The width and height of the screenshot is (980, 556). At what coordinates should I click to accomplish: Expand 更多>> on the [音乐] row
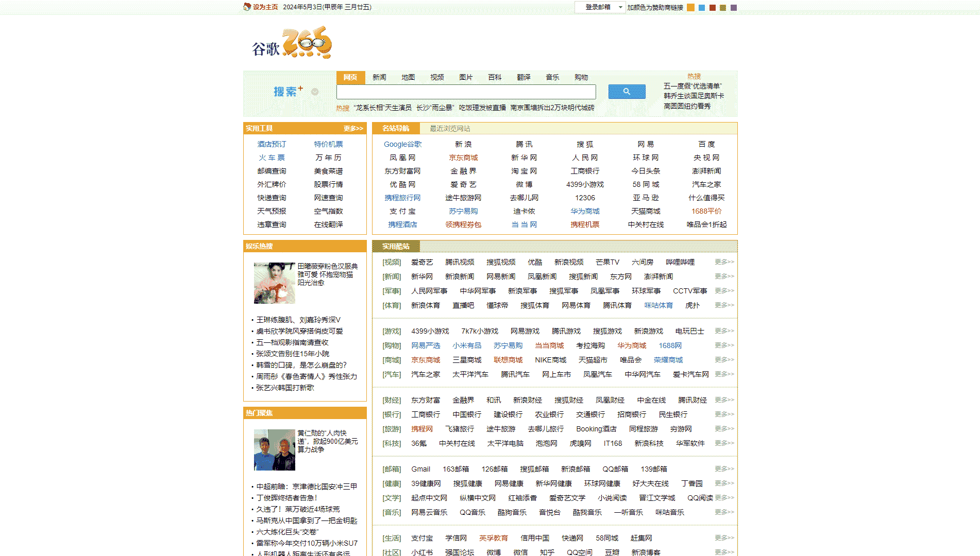tap(724, 512)
